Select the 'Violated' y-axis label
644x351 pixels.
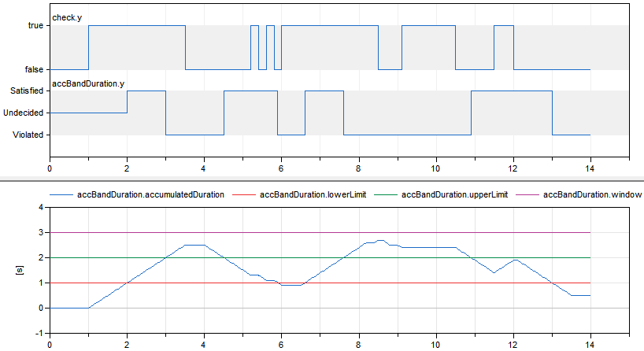point(27,135)
